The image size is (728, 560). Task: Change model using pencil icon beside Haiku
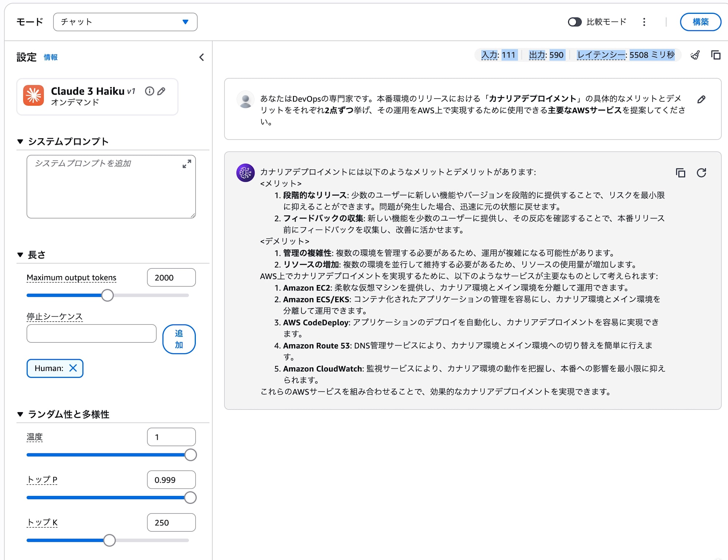161,91
